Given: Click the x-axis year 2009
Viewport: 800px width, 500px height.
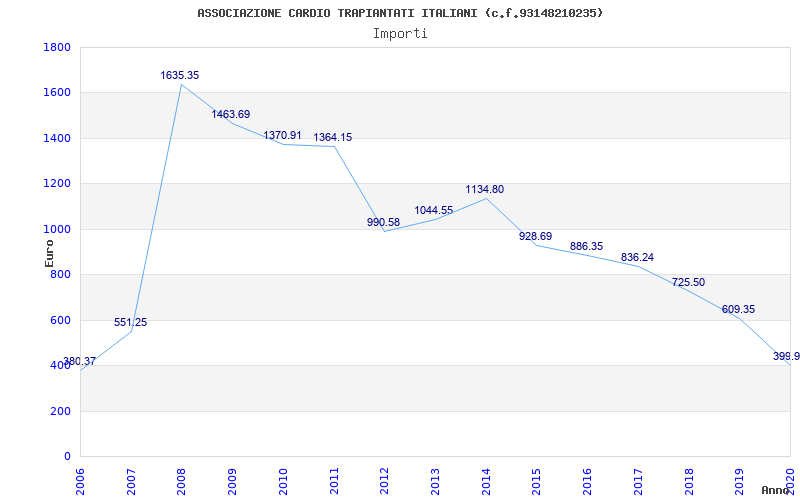Looking at the screenshot, I should (232, 481).
